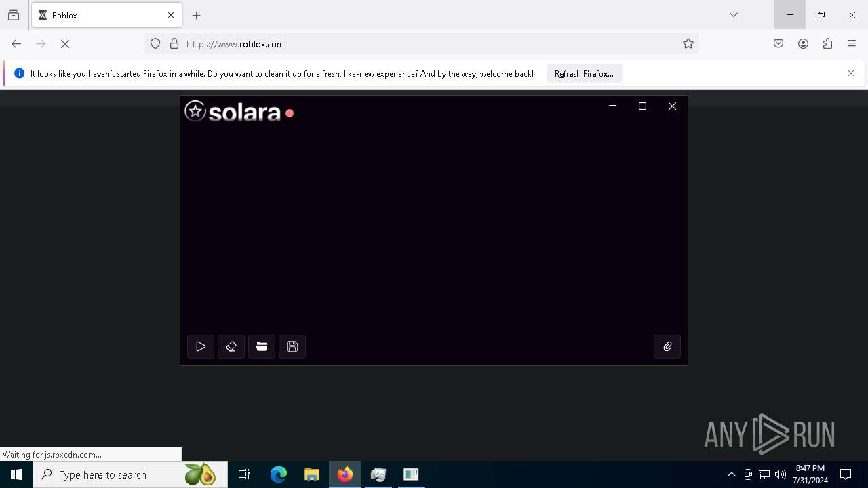This screenshot has height=488, width=868.
Task: Save the script with Solara's floppy disk icon
Action: click(292, 346)
